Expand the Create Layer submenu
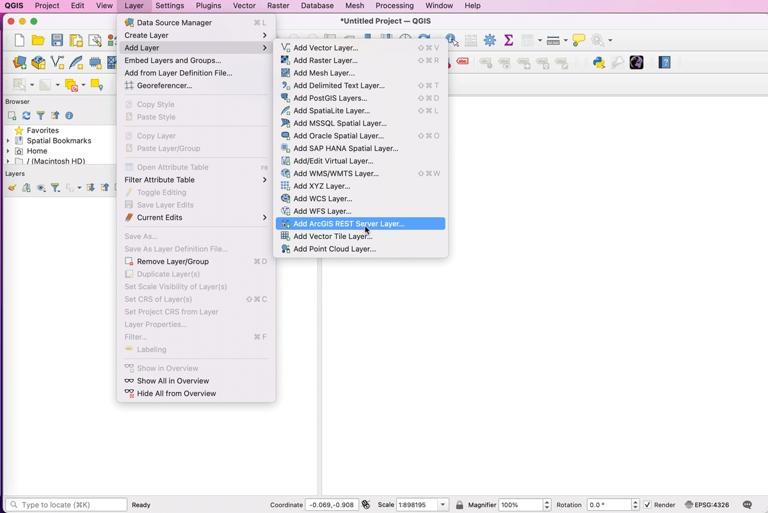 196,35
